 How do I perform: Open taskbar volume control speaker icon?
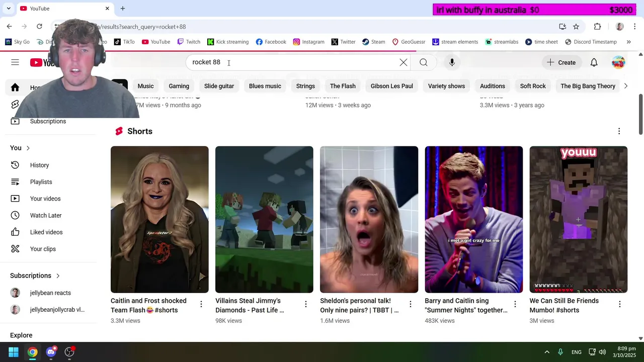pyautogui.click(x=602, y=352)
